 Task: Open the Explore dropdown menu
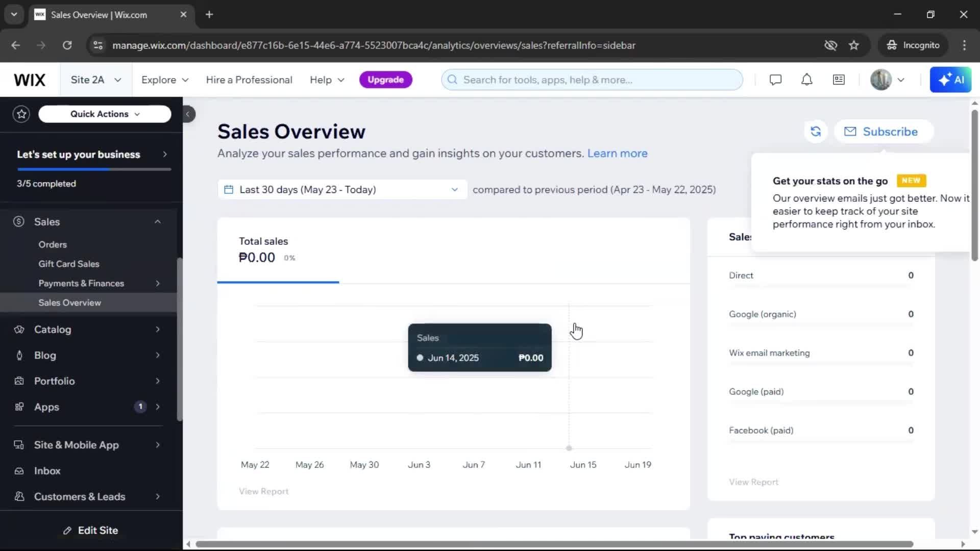(165, 80)
